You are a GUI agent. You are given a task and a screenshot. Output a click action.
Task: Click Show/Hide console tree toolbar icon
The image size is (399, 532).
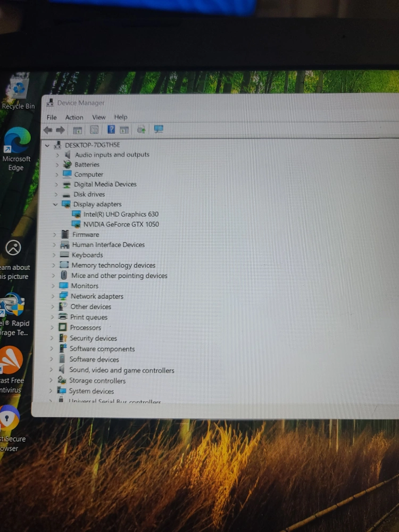pyautogui.click(x=77, y=130)
